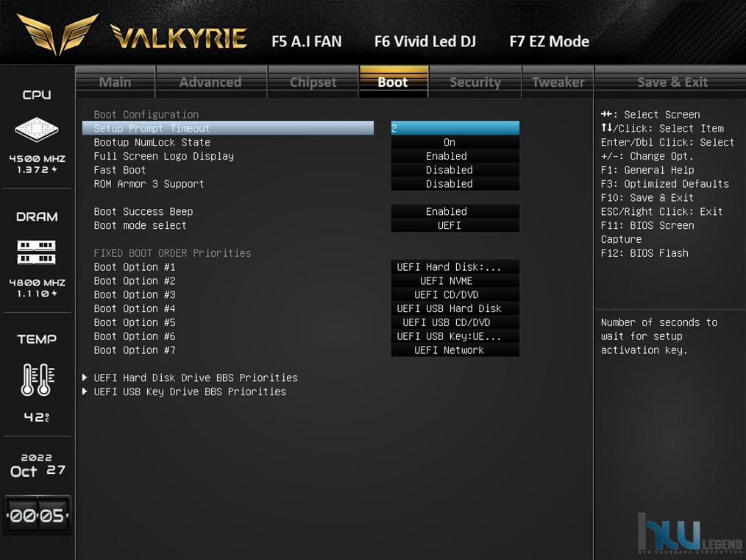Screen dimensions: 746x560
Task: Open Boot Option #4 UEFI USB Hard Disk dropdown
Action: tap(455, 308)
